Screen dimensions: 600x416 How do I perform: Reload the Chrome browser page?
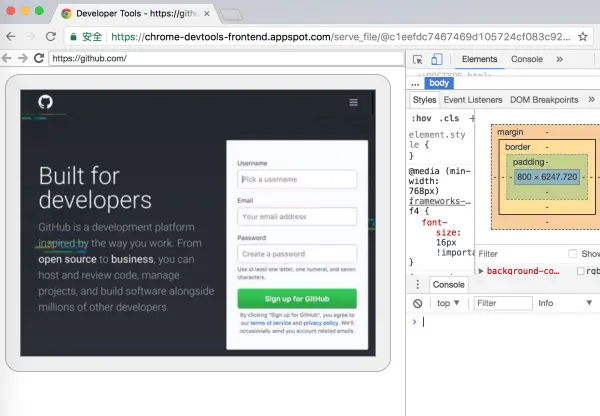pyautogui.click(x=51, y=36)
